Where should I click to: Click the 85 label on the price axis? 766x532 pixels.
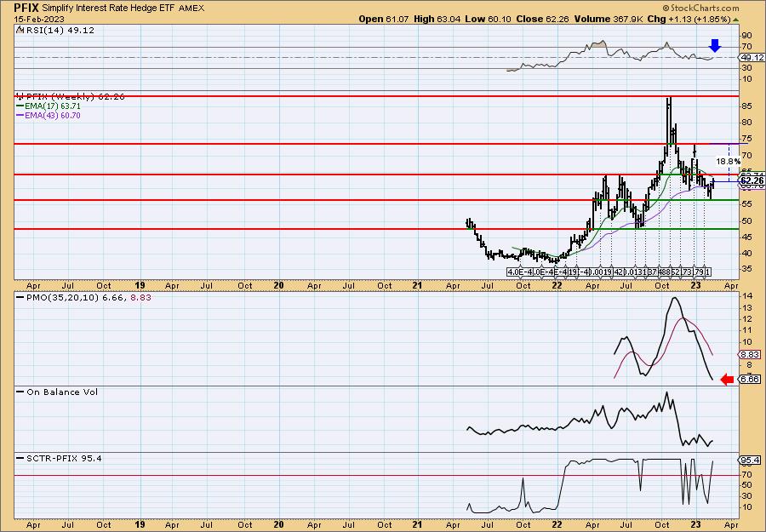pyautogui.click(x=746, y=106)
